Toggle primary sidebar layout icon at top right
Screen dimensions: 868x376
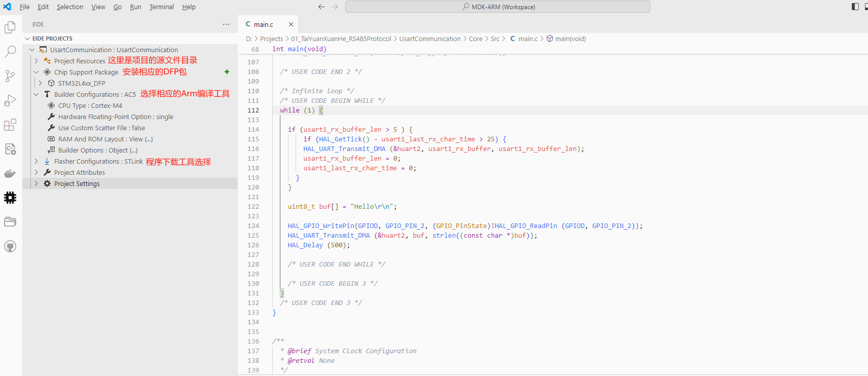pos(855,7)
